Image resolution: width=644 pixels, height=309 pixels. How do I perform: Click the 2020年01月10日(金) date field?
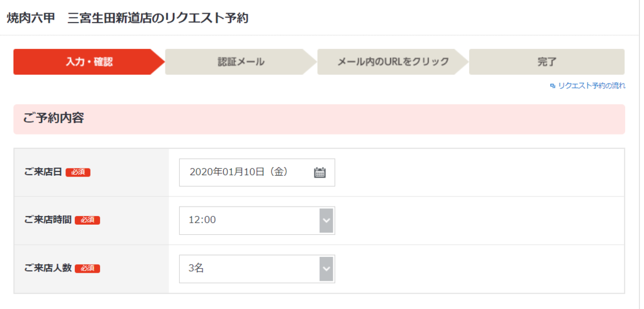[257, 172]
